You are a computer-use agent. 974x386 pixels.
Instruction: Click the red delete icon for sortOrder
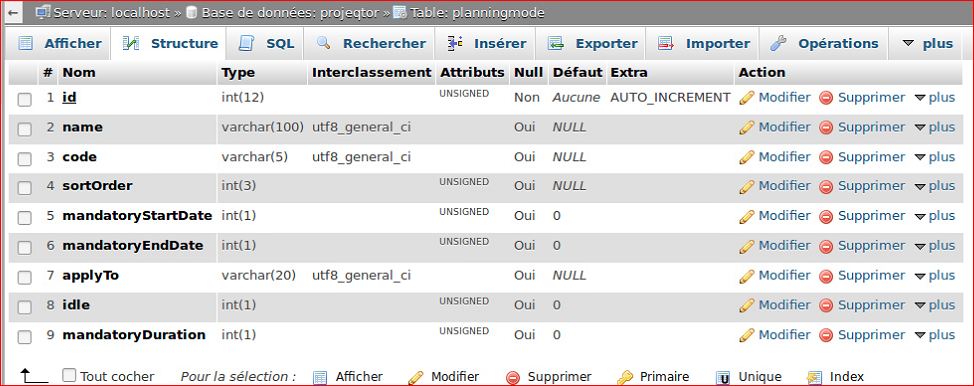tap(826, 186)
